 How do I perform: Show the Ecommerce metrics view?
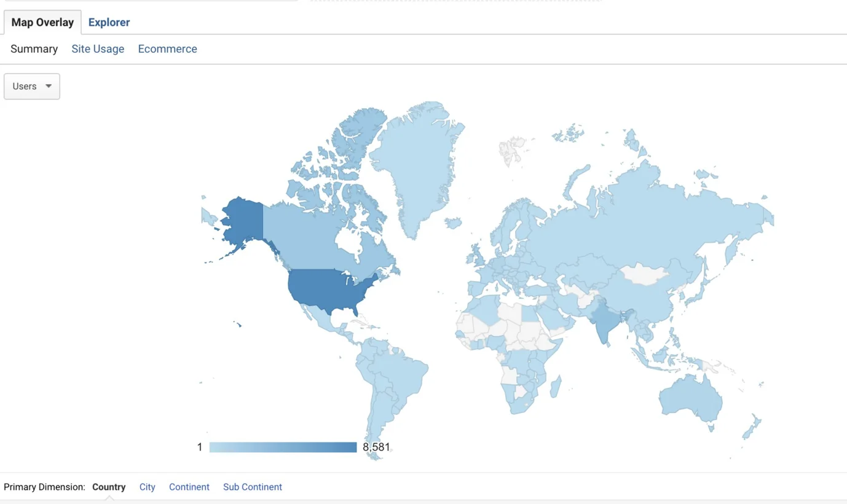[167, 49]
